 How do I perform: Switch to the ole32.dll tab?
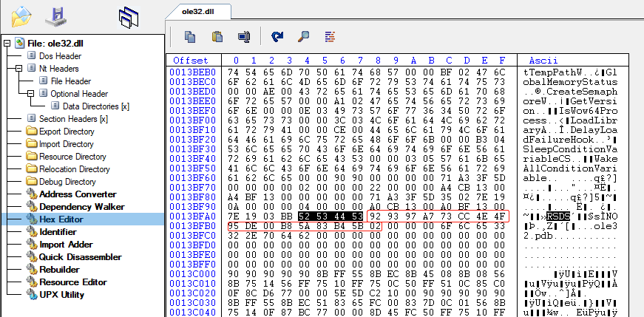tap(198, 12)
